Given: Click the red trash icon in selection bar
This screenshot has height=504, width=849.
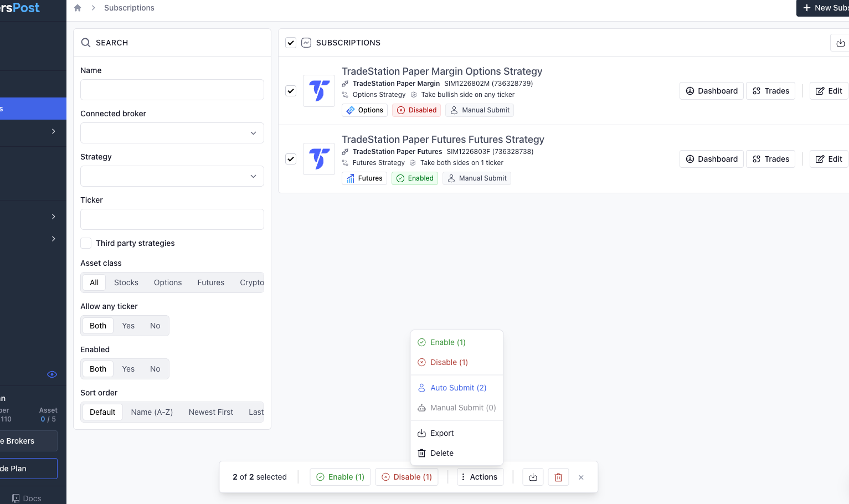Looking at the screenshot, I should pyautogui.click(x=558, y=477).
